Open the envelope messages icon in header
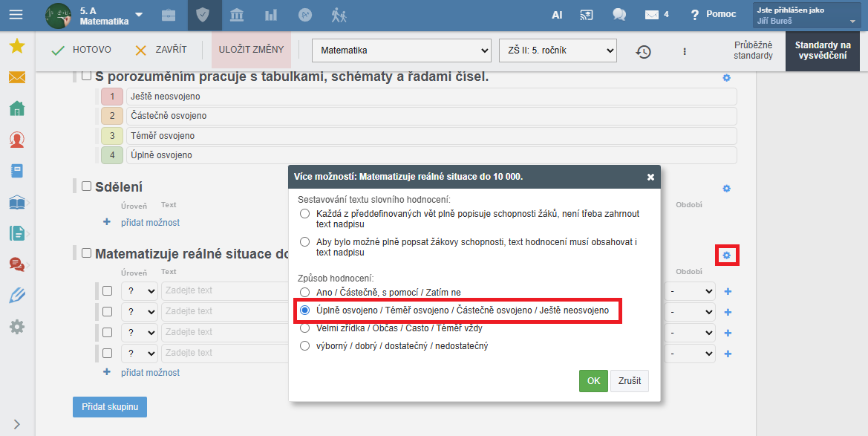Image resolution: width=868 pixels, height=436 pixels. pyautogui.click(x=652, y=15)
